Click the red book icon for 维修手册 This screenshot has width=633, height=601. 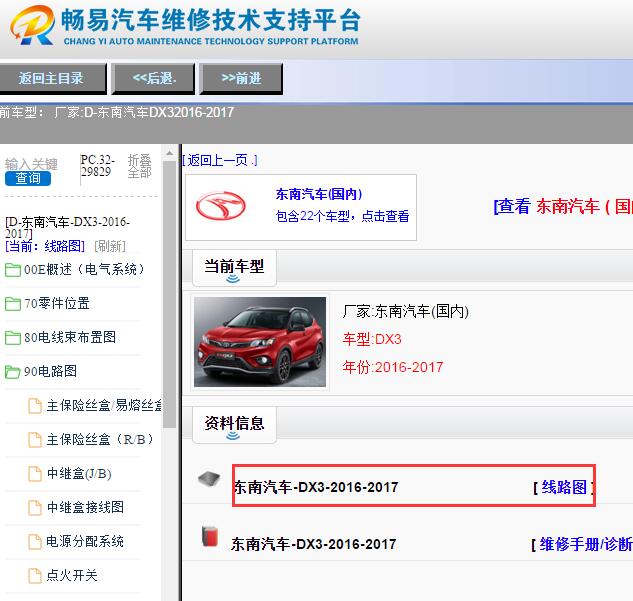210,536
